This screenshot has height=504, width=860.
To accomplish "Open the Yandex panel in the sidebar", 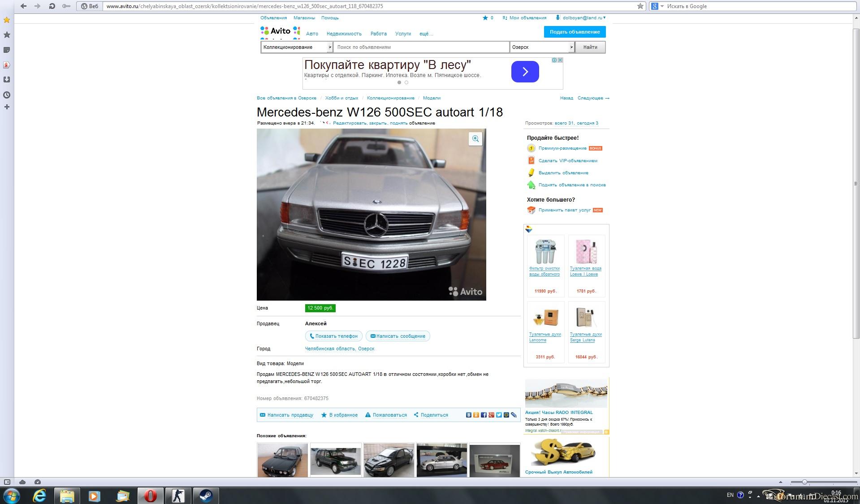I will point(7,65).
